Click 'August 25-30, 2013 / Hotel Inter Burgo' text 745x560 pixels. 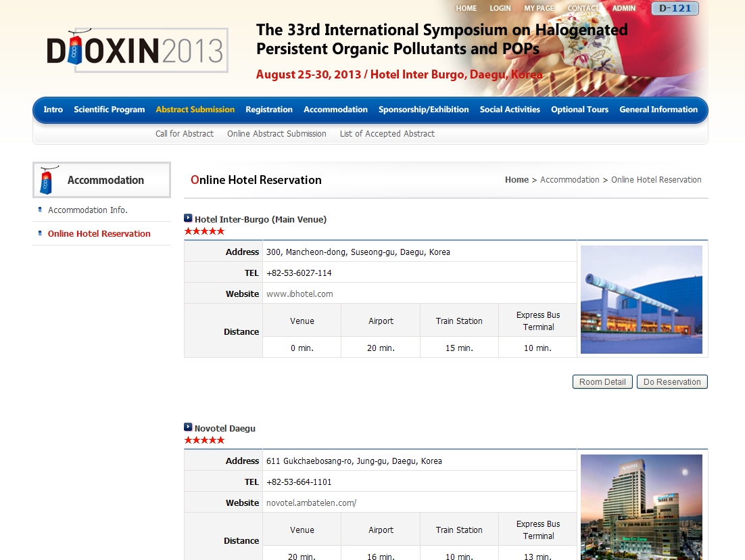399,74
